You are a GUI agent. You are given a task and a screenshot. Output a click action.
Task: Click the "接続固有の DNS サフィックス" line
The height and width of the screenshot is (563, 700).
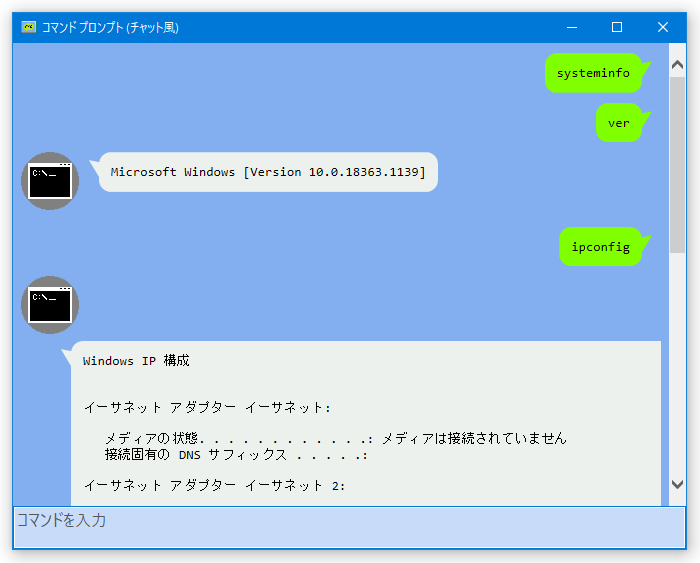(236, 455)
